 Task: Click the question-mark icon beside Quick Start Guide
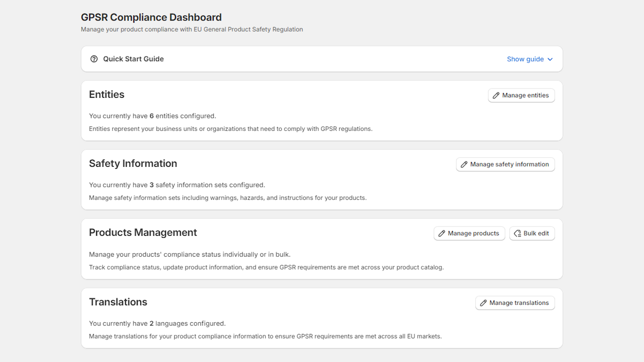(x=94, y=59)
